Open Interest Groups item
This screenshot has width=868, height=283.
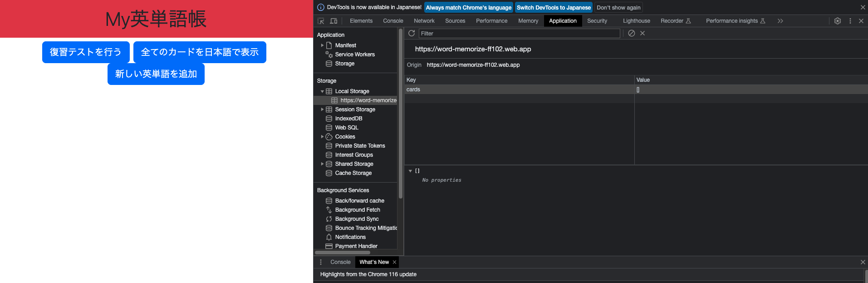(354, 155)
